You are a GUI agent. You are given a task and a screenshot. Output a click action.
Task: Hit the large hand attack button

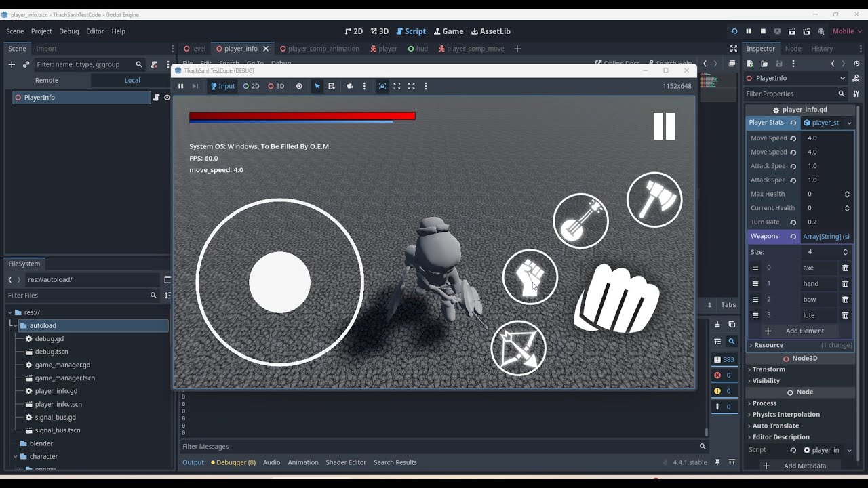click(x=617, y=299)
